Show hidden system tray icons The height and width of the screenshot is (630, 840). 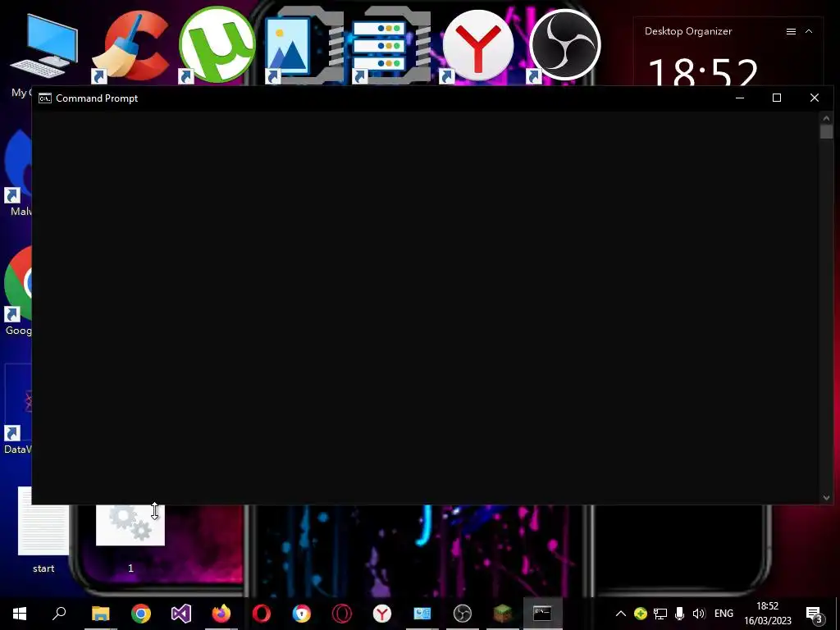click(620, 614)
